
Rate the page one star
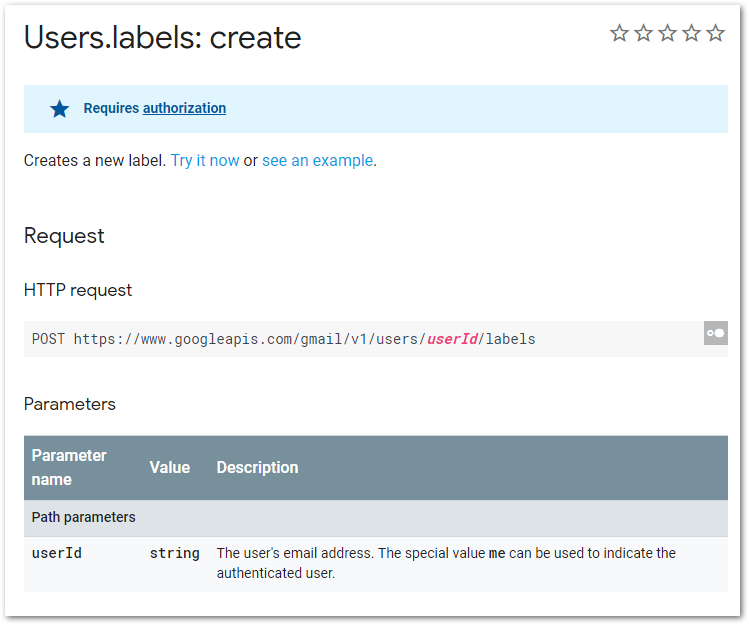619,33
